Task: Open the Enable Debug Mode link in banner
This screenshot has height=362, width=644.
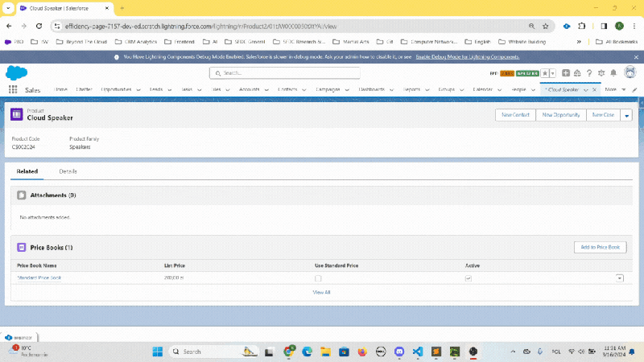Action: 468,57
